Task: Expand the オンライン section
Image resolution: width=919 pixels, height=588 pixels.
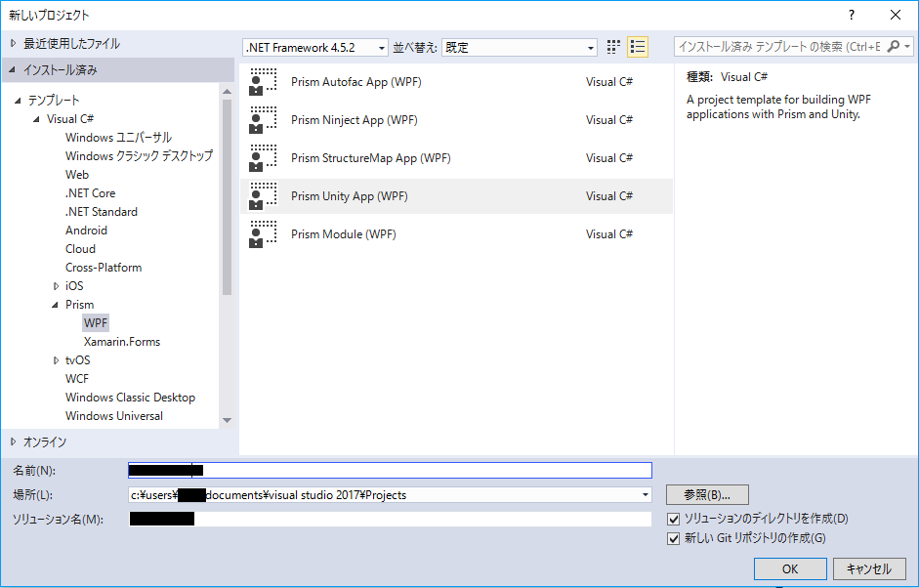Action: [x=14, y=441]
